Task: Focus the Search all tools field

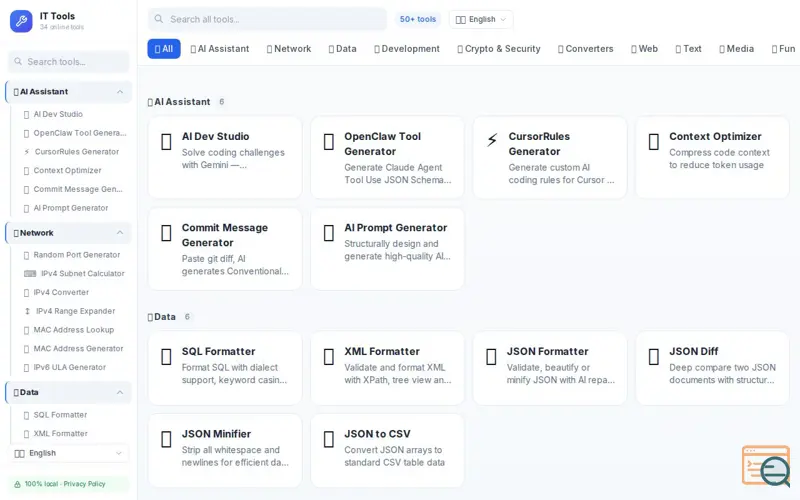Action: [x=267, y=19]
